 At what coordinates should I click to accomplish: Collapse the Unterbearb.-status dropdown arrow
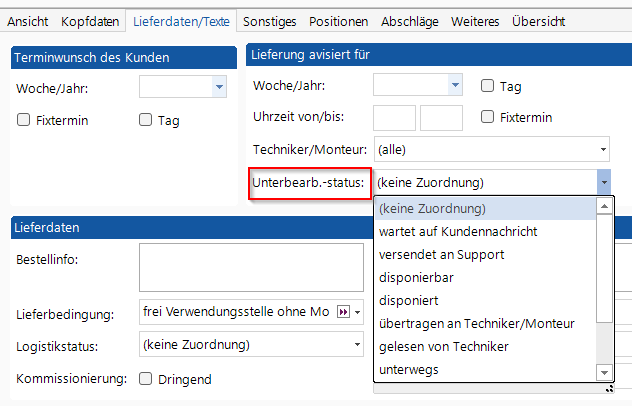603,183
